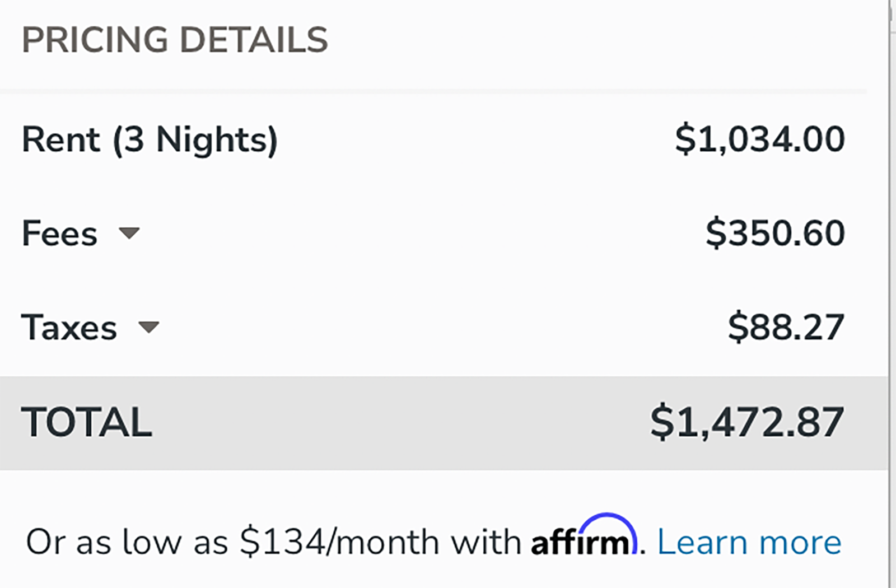Expand the Taxes dropdown arrow
This screenshot has width=896, height=588.
tap(149, 327)
